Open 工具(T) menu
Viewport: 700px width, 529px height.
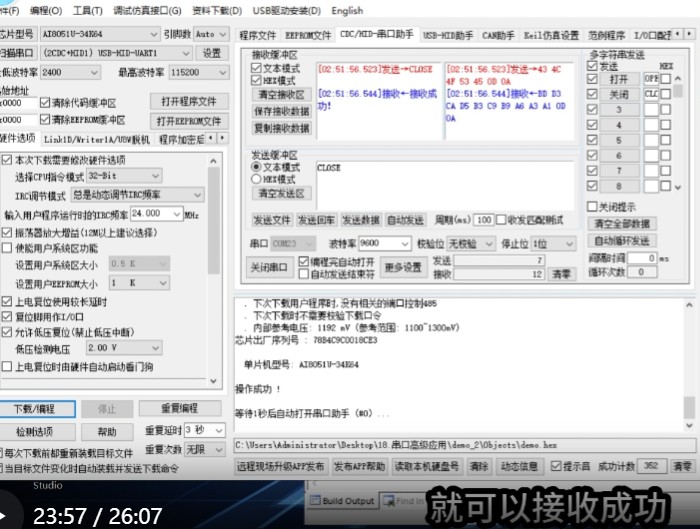pyautogui.click(x=88, y=10)
